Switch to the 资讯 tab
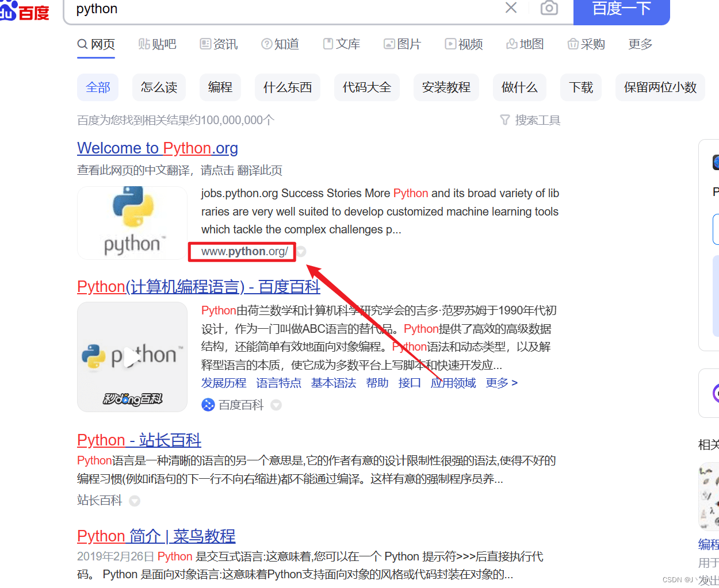 (219, 44)
